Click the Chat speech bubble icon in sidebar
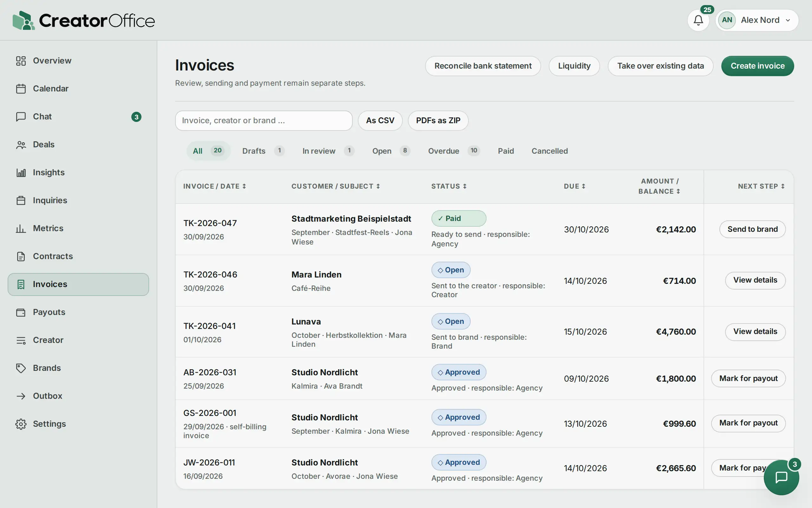812x508 pixels. (x=21, y=117)
